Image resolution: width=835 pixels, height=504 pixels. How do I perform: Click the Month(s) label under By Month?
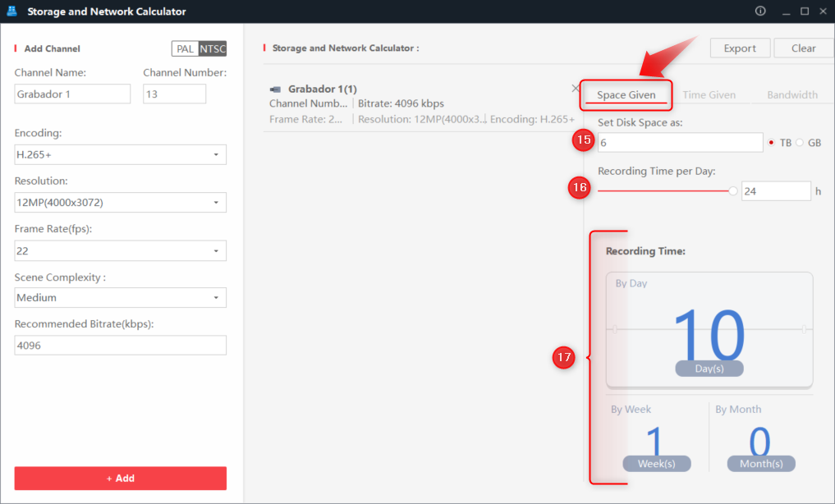click(x=761, y=464)
